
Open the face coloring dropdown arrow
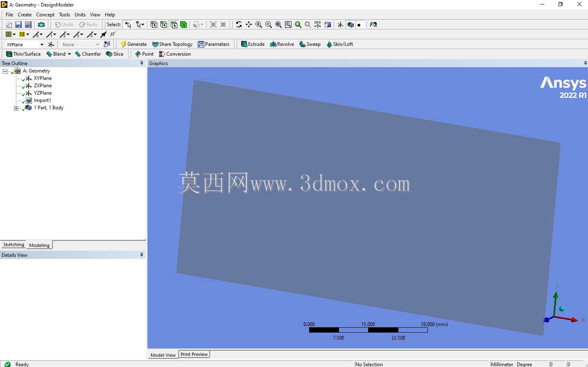(x=14, y=34)
